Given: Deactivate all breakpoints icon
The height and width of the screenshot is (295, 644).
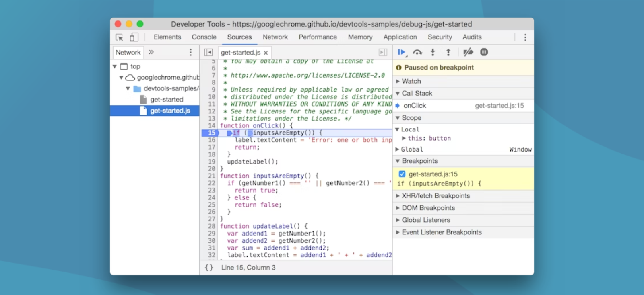Looking at the screenshot, I should tap(468, 52).
